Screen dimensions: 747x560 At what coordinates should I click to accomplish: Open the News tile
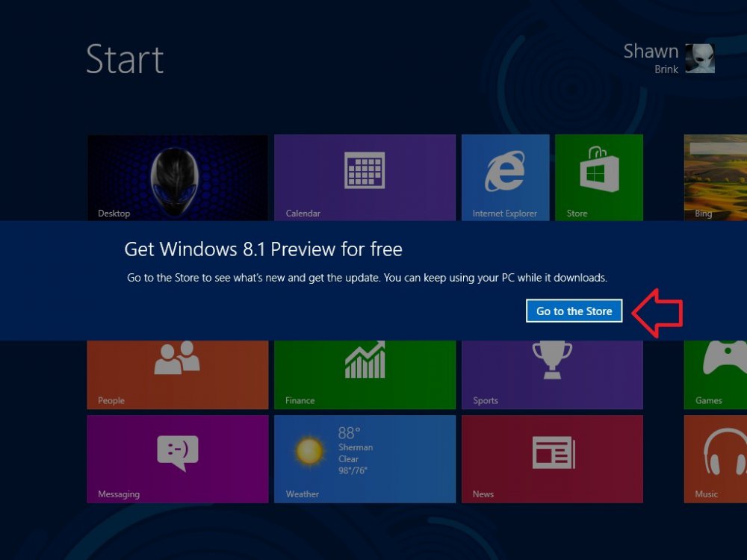point(552,459)
